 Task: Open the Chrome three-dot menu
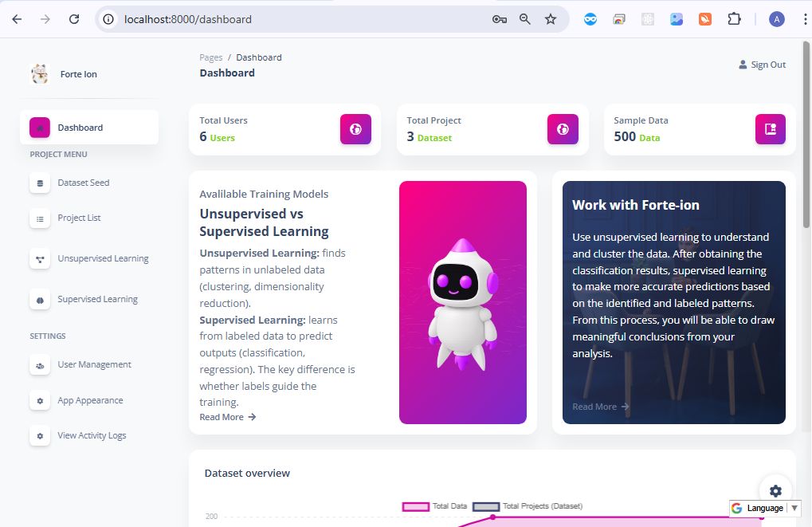click(x=805, y=19)
